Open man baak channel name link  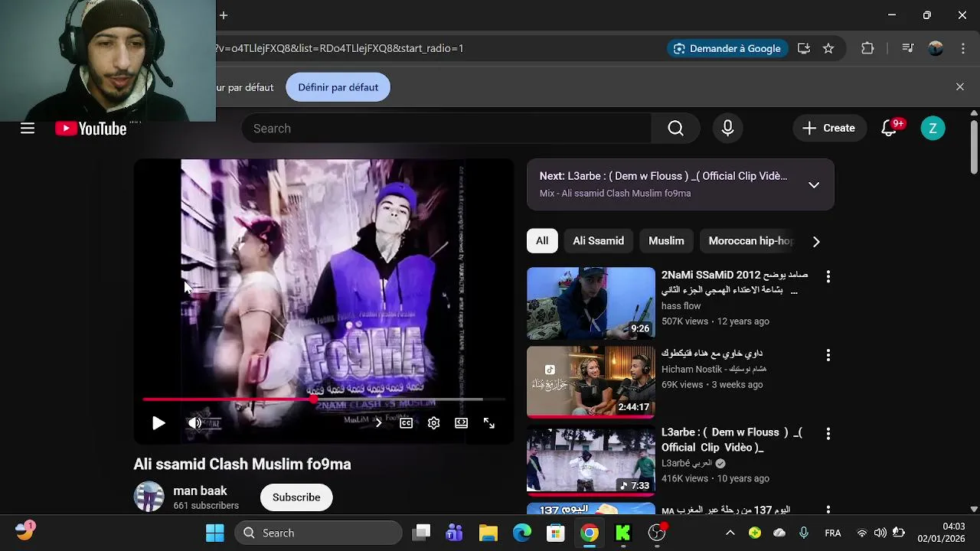tap(200, 491)
